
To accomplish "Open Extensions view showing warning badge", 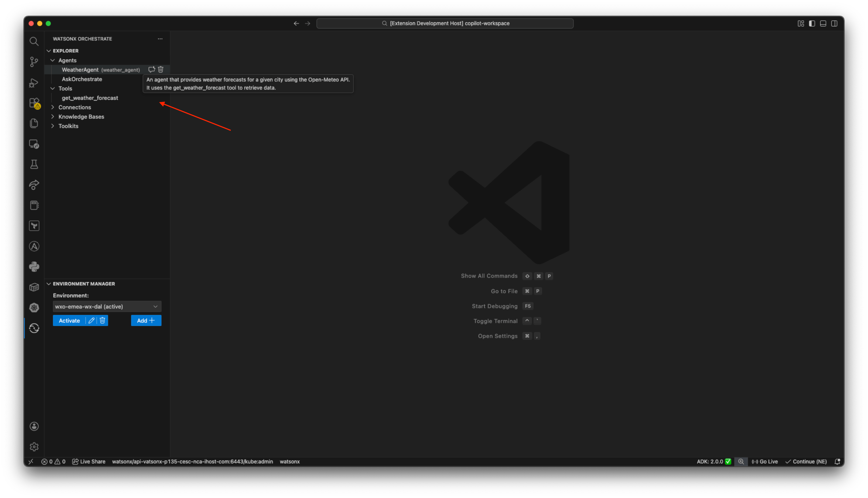I will (34, 103).
